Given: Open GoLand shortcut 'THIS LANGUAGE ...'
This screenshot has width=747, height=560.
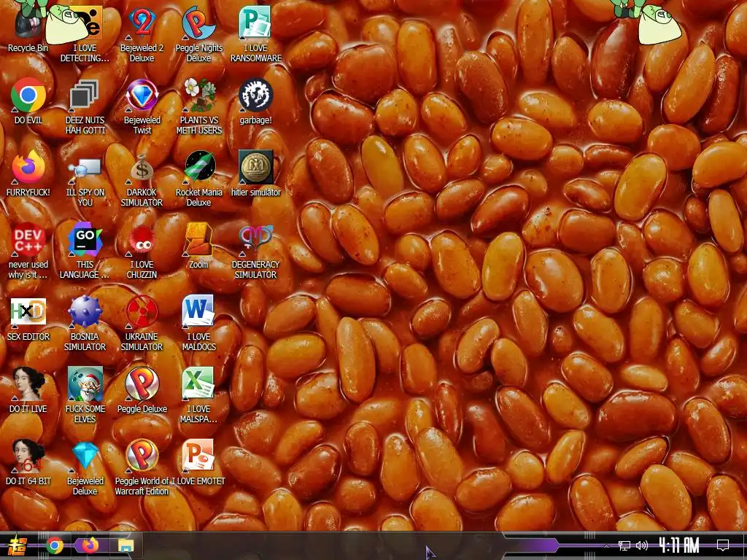Looking at the screenshot, I should [x=85, y=250].
